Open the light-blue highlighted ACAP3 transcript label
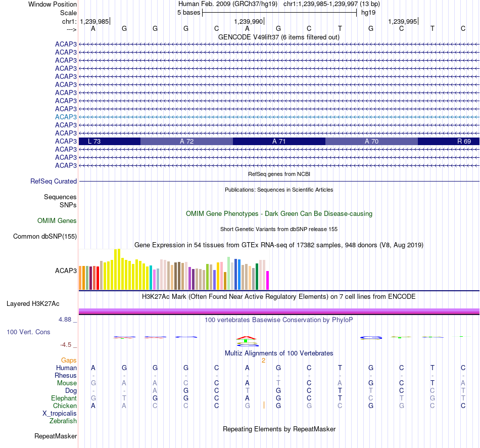This screenshot has height=448, width=480. point(66,117)
